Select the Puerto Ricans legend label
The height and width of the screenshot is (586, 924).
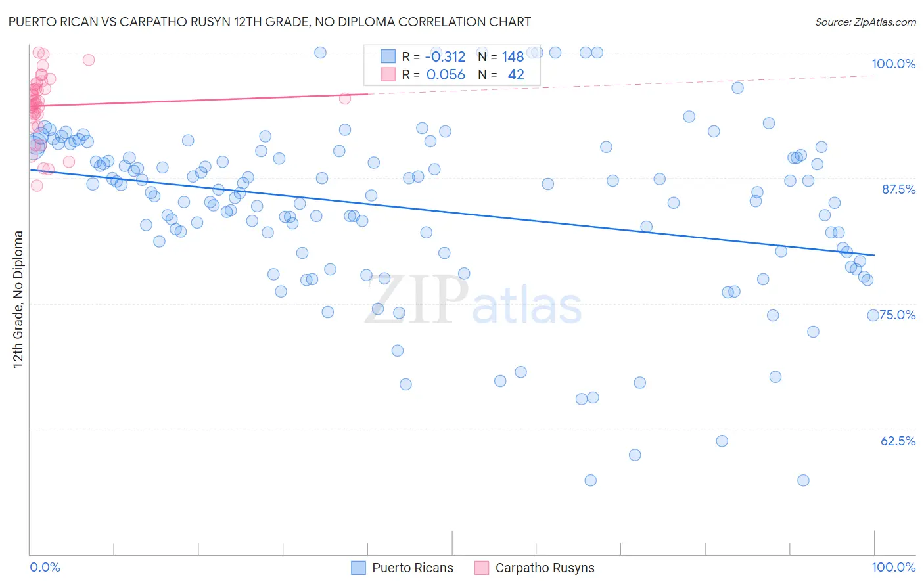click(413, 568)
